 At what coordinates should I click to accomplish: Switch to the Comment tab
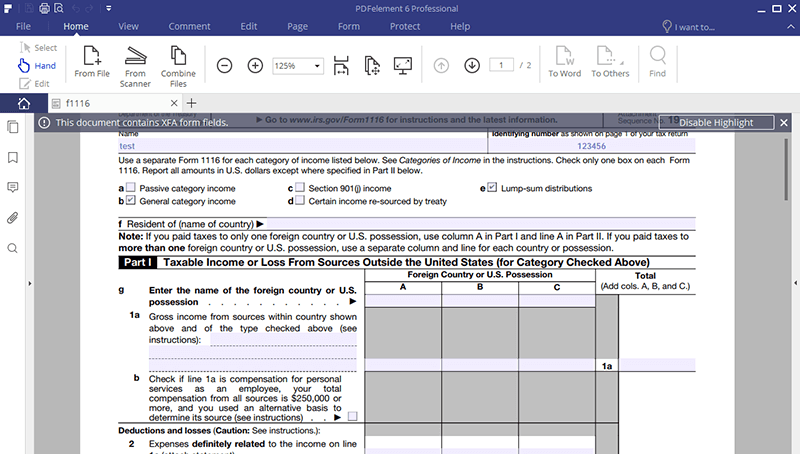pos(189,26)
